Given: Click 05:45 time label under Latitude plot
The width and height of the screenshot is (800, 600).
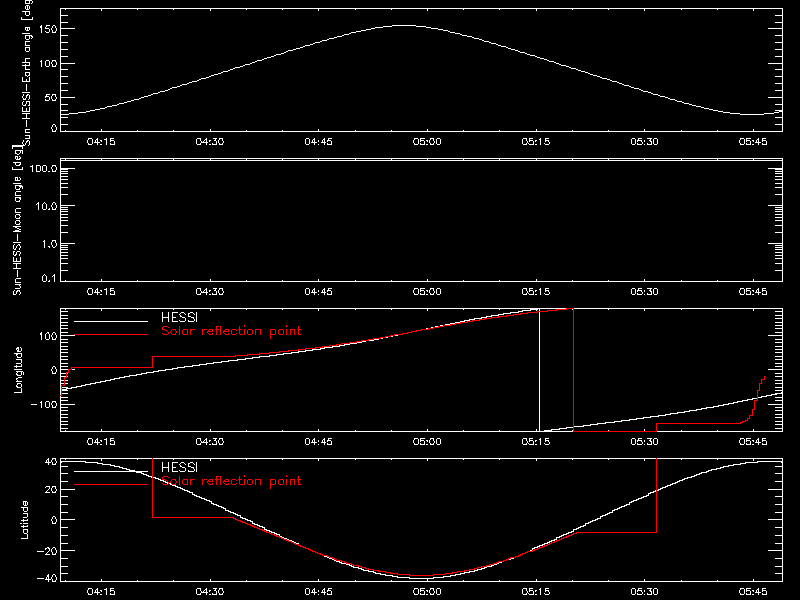Looking at the screenshot, I should [x=753, y=592].
